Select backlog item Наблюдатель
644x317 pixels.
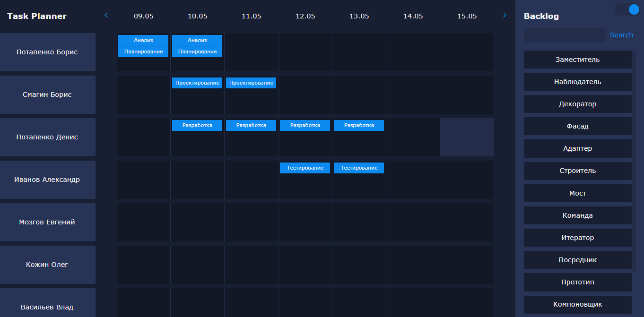pyautogui.click(x=578, y=82)
